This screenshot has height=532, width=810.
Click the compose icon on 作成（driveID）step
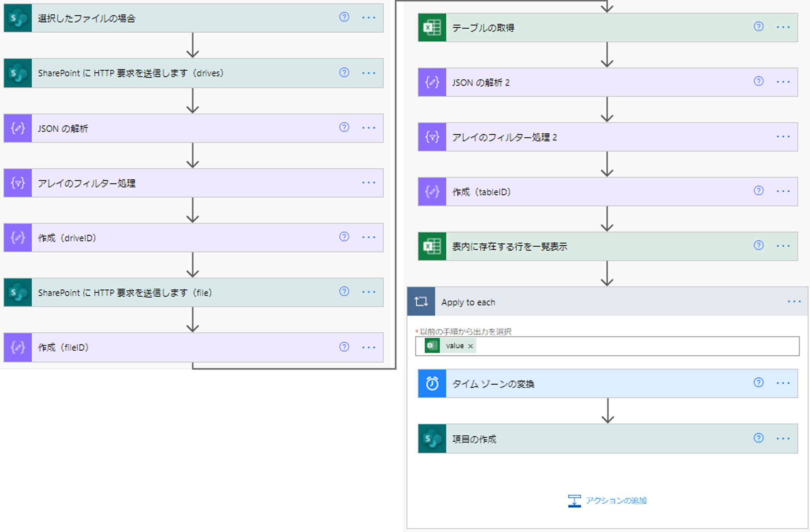pyautogui.click(x=17, y=238)
